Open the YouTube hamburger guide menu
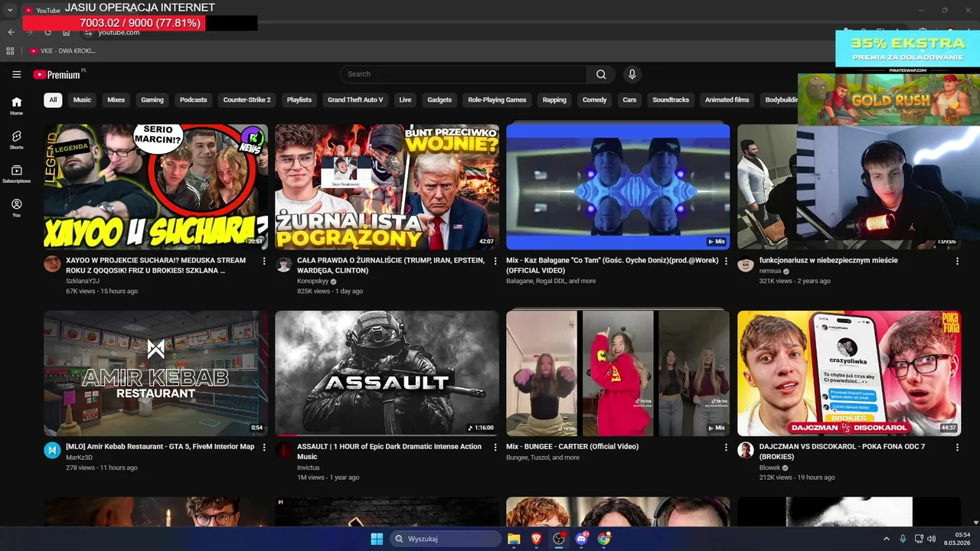This screenshot has width=980, height=551. click(17, 74)
